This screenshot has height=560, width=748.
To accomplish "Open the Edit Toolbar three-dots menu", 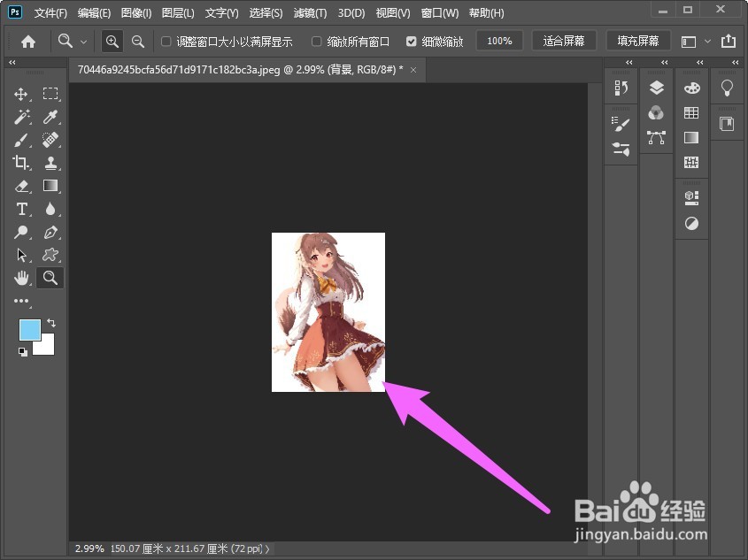I will 21,301.
